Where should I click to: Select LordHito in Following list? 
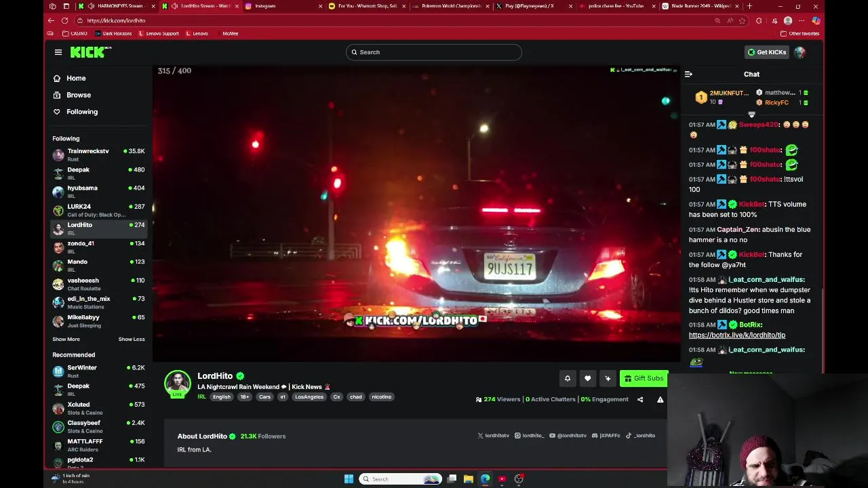[x=99, y=228]
